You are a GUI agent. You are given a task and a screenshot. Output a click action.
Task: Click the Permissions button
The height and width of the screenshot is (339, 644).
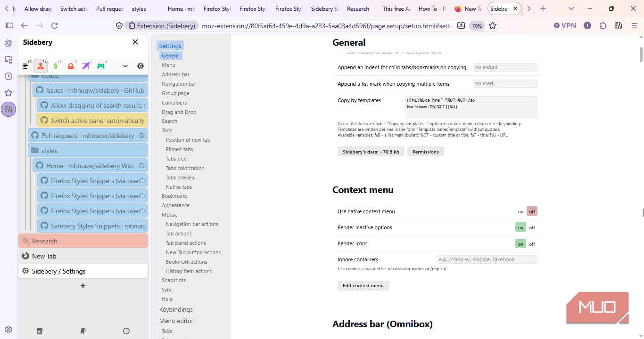[425, 152]
